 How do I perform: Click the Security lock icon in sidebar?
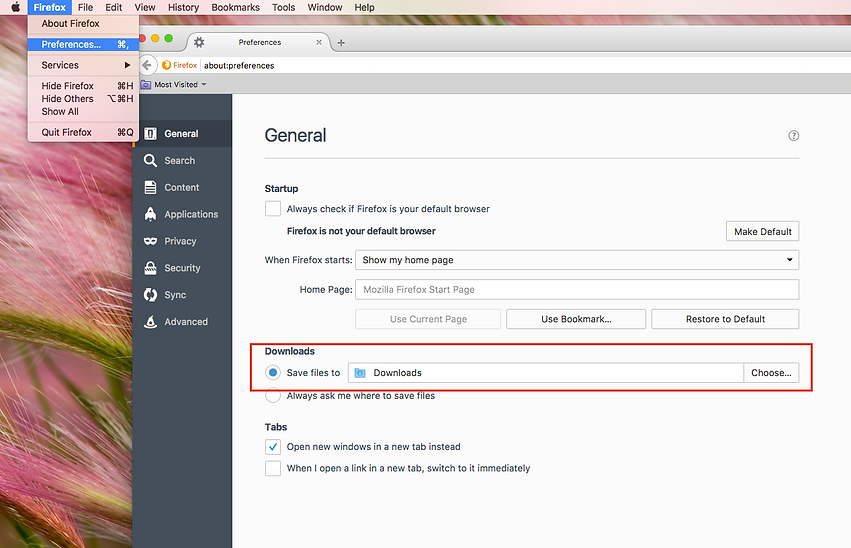150,267
